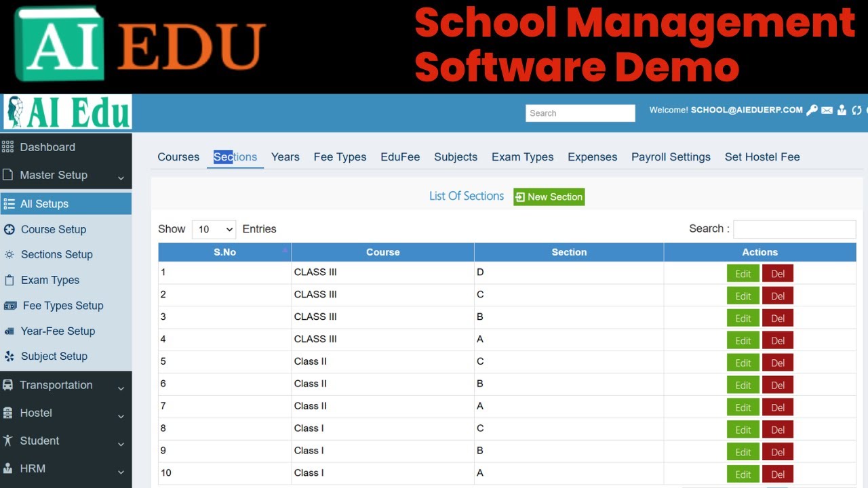Click the table Search filter box
This screenshot has width=868, height=488.
coord(794,229)
